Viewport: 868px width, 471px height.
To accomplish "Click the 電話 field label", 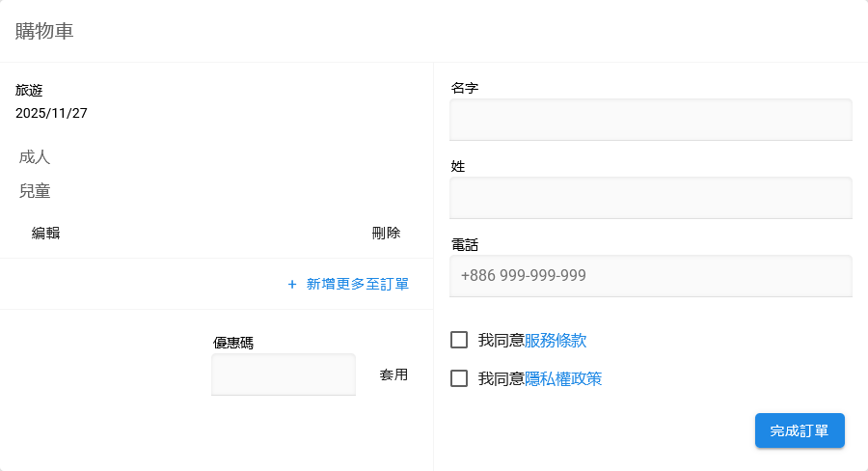I will [465, 244].
